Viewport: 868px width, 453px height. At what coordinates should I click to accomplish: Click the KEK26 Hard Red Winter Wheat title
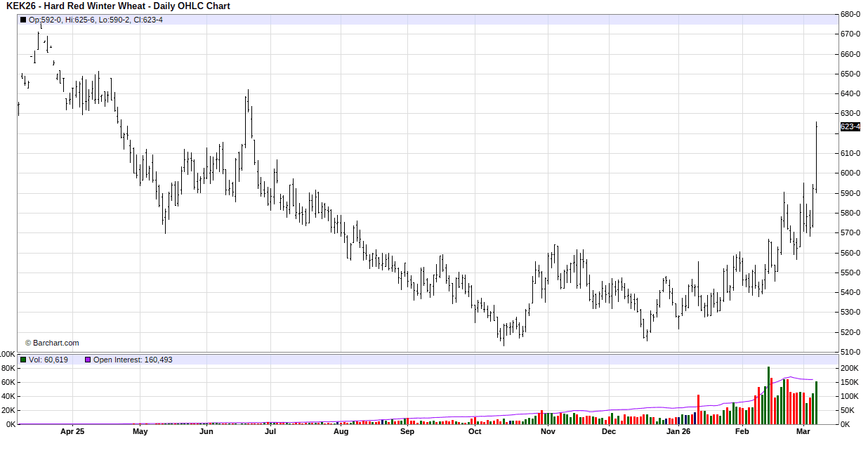tap(118, 6)
